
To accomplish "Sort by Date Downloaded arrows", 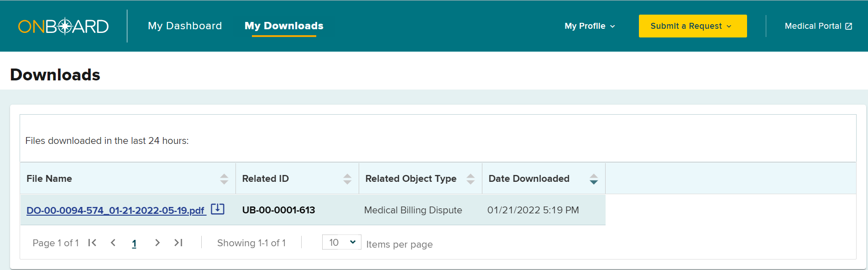I will (593, 179).
